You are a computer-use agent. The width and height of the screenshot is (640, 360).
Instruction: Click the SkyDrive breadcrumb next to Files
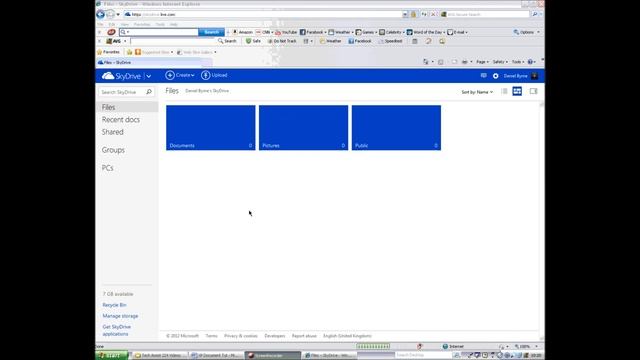207,91
